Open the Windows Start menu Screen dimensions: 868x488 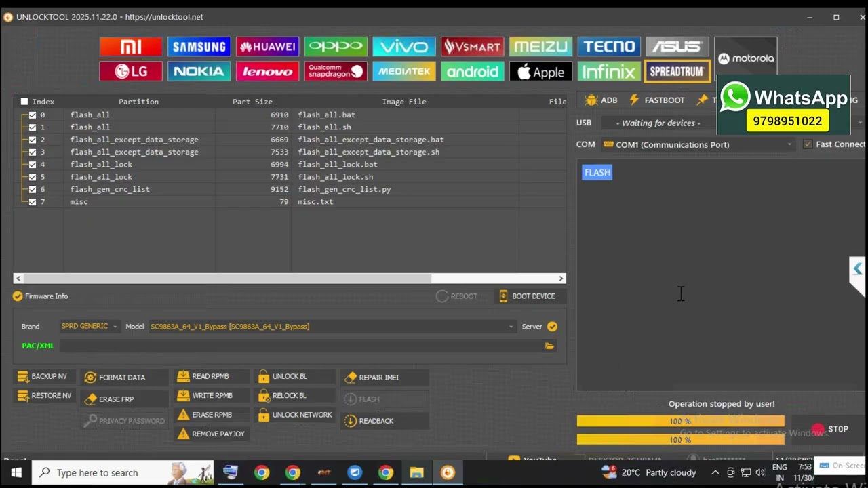pos(16,472)
